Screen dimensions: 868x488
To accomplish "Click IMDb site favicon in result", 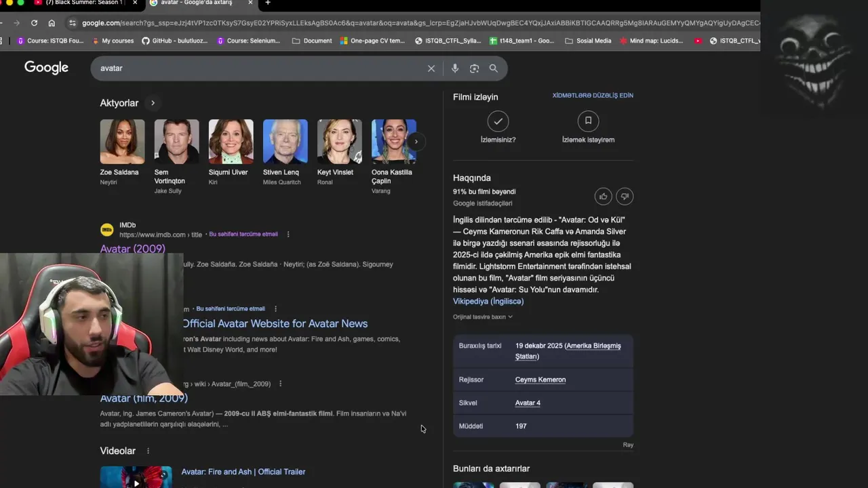I will point(106,230).
